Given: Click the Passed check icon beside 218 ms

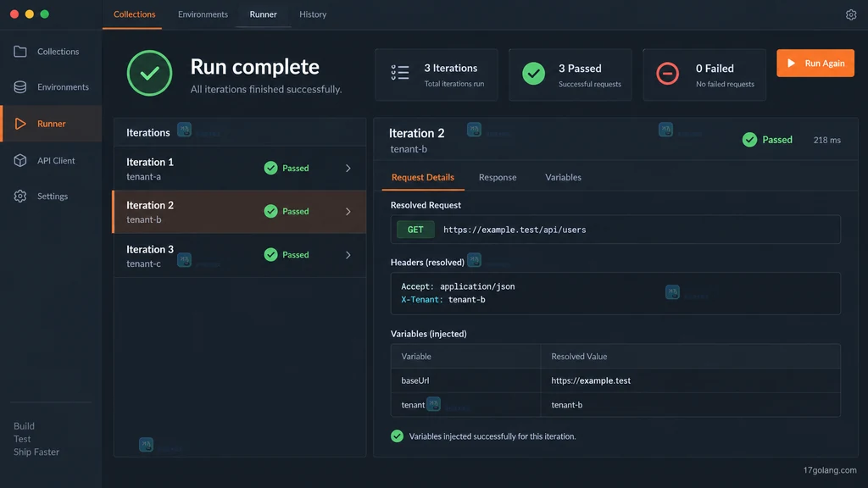Looking at the screenshot, I should (x=749, y=140).
